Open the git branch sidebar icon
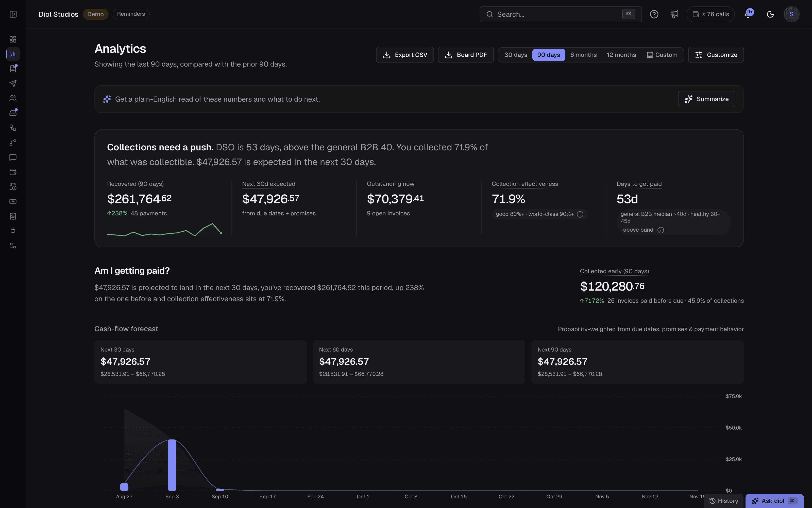This screenshot has height=508, width=812. pyautogui.click(x=13, y=142)
